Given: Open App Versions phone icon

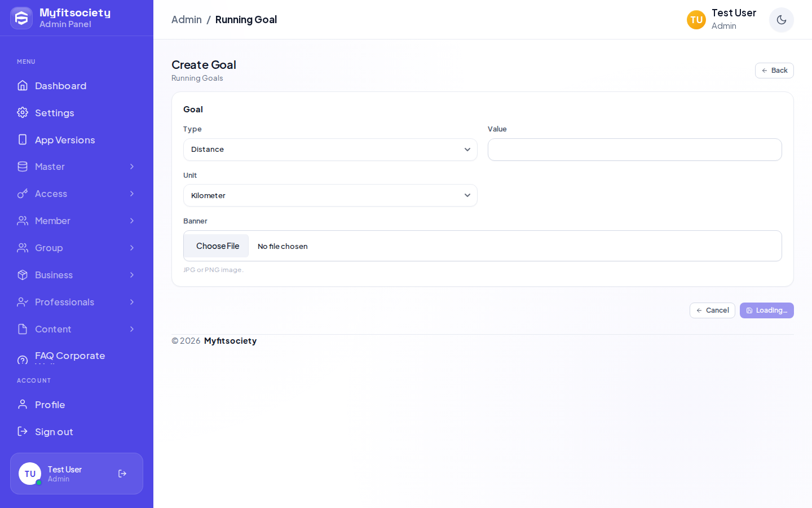Looking at the screenshot, I should pos(23,139).
